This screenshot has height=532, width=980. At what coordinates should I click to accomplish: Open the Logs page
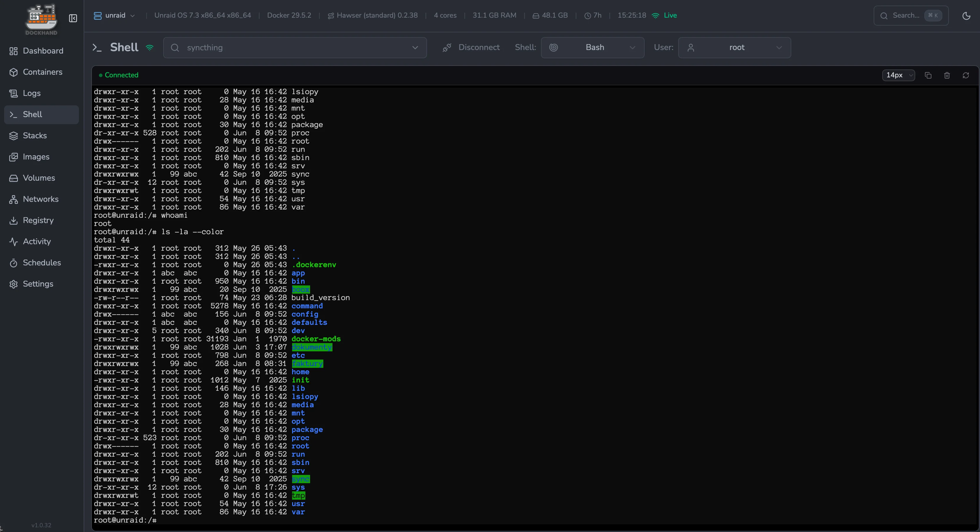click(42, 93)
